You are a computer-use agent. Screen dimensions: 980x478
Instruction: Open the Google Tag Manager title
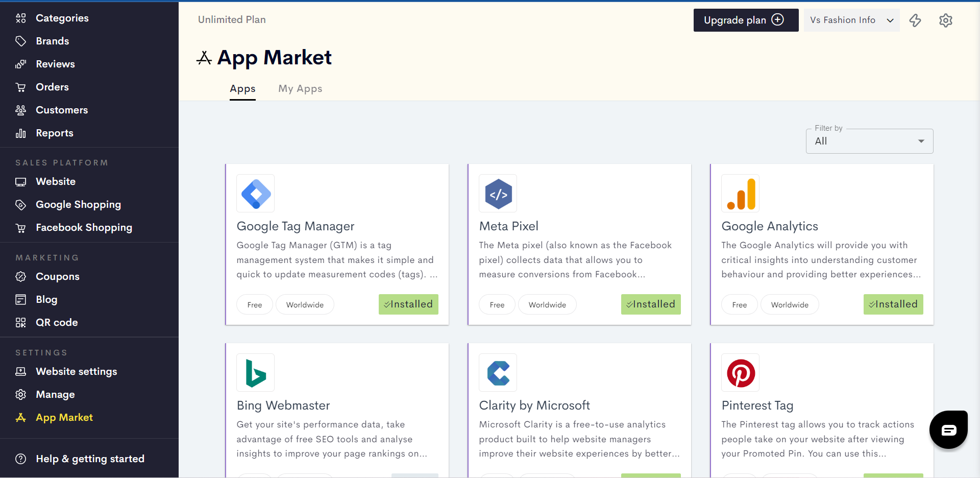point(296,226)
